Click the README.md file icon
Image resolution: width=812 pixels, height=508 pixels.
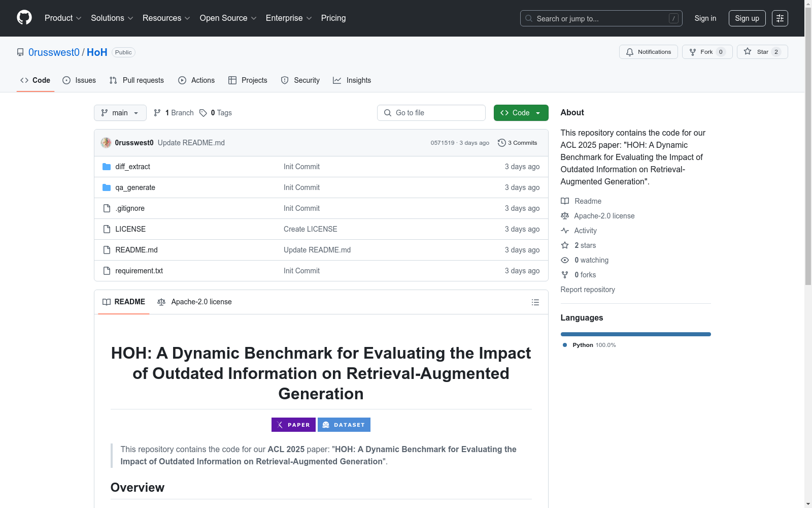[107, 250]
